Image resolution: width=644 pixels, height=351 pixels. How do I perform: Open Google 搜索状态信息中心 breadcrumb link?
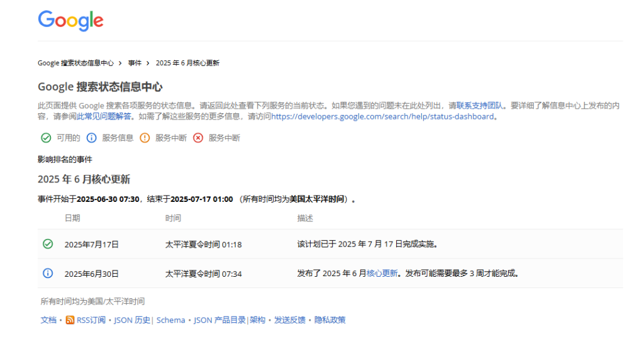pos(75,63)
